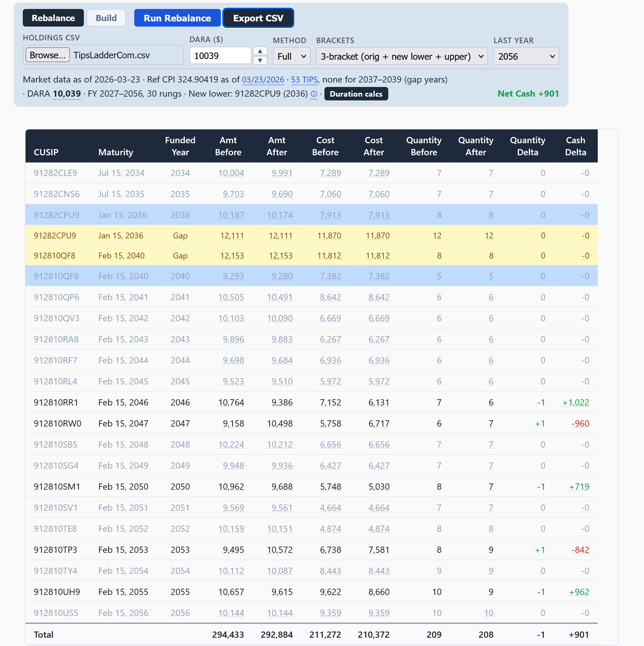Increment DARA value with up arrow
644x646 pixels.
(x=260, y=51)
